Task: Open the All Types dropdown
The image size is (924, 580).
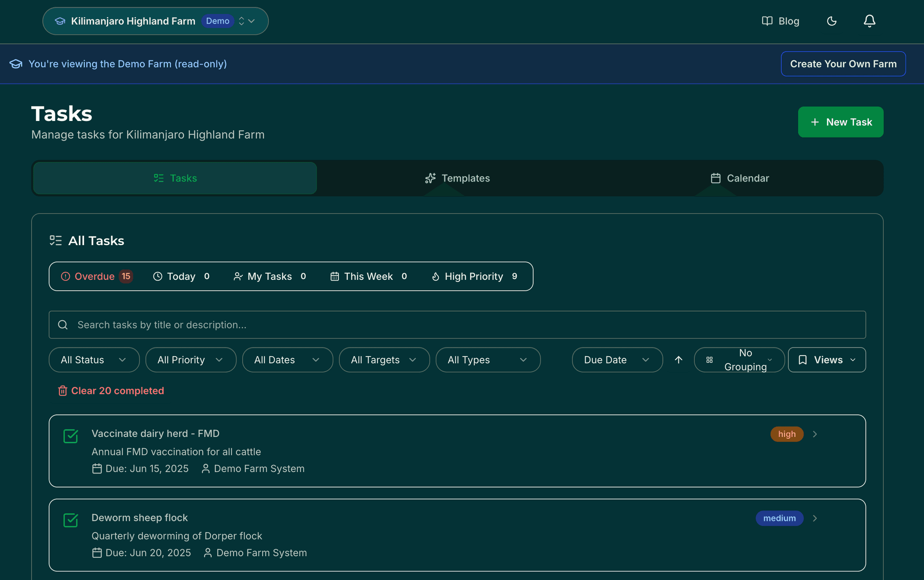Action: pyautogui.click(x=488, y=360)
